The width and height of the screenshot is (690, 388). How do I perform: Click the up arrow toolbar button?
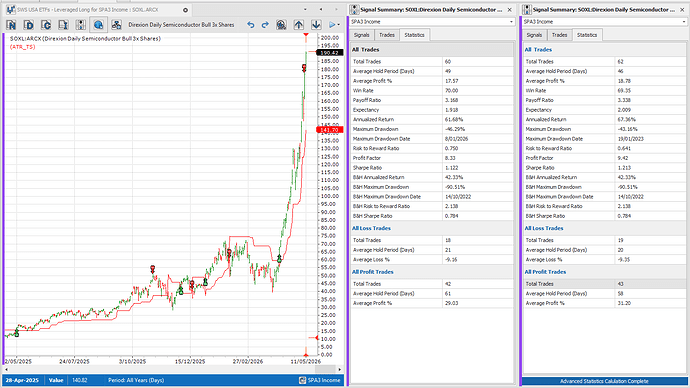tap(299, 25)
